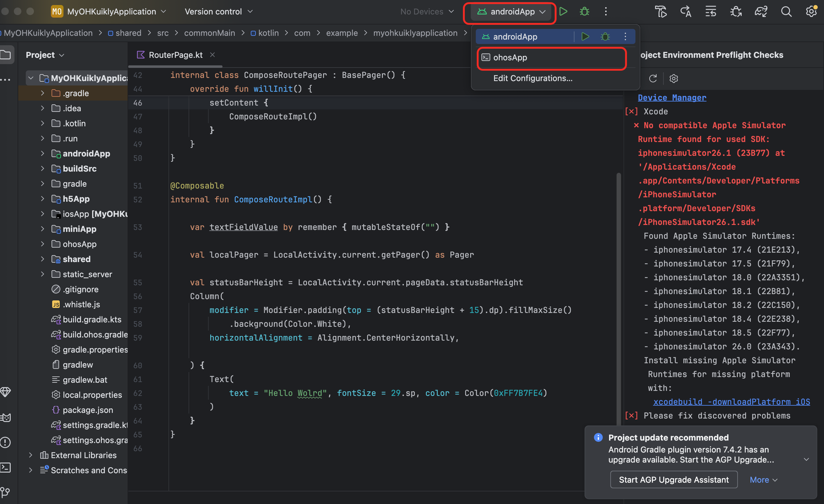Open preflight checks settings gear icon
Viewport: 824px width, 504px height.
[x=673, y=79]
